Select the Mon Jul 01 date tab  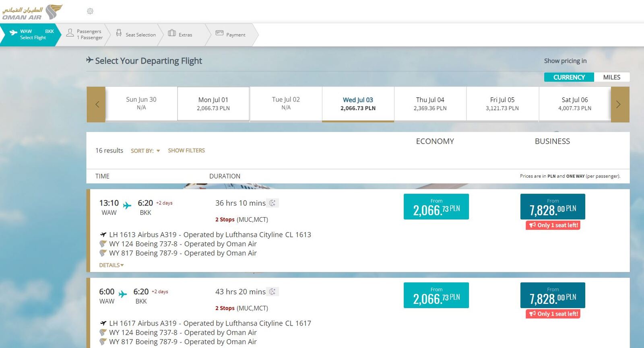click(213, 104)
